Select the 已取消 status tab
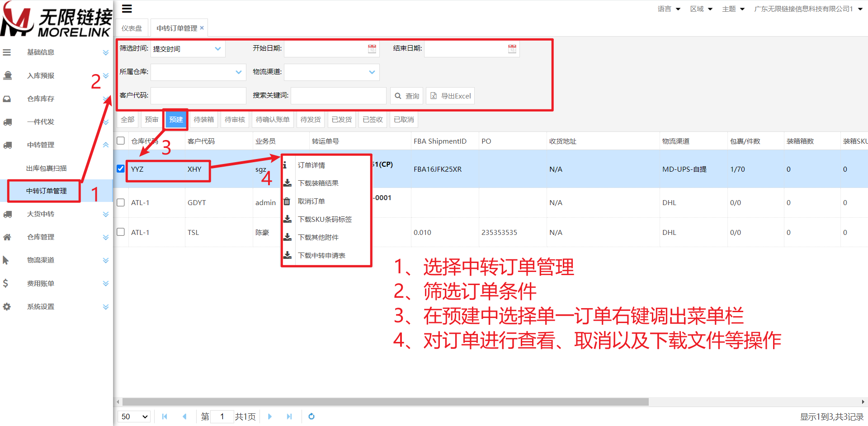 [x=404, y=120]
